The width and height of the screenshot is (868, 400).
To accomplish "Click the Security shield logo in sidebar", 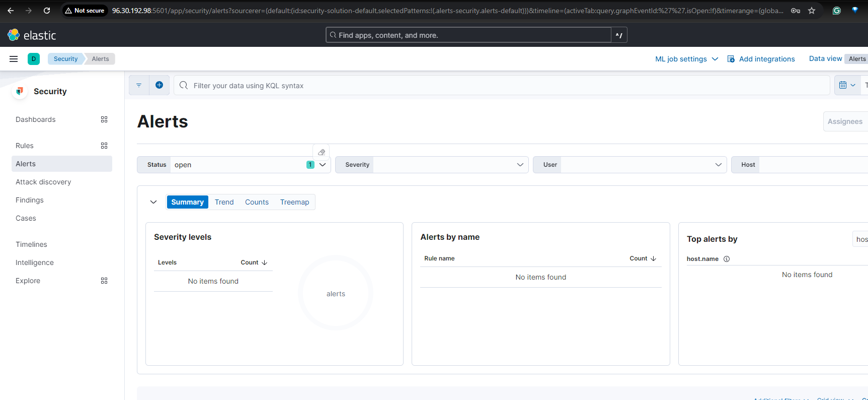I will pyautogui.click(x=20, y=91).
